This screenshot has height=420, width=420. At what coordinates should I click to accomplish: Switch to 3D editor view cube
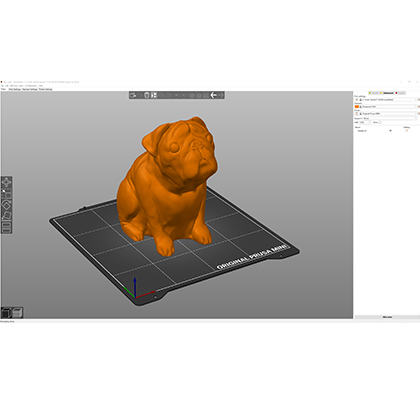6,313
